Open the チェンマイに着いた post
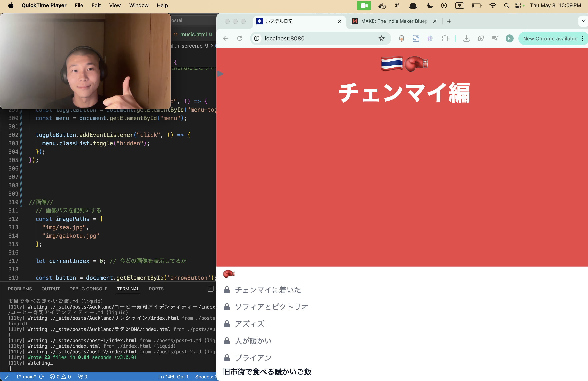Screen dimensions: 588x381 [x=268, y=290]
